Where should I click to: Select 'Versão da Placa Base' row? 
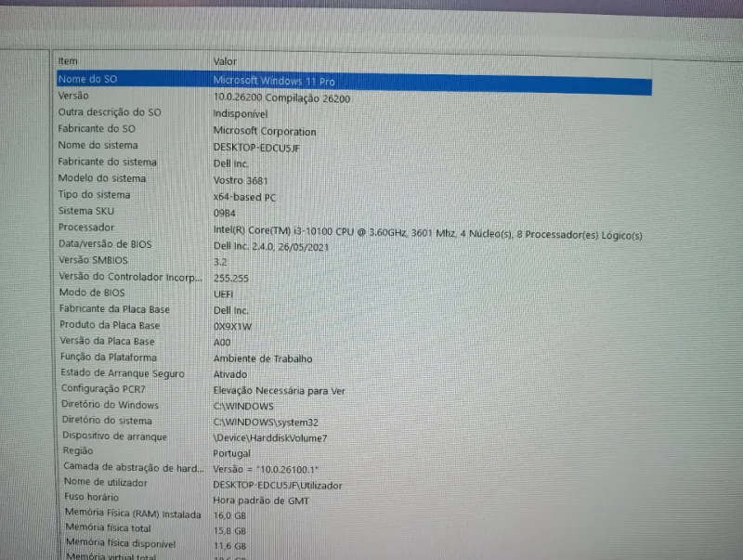[107, 341]
